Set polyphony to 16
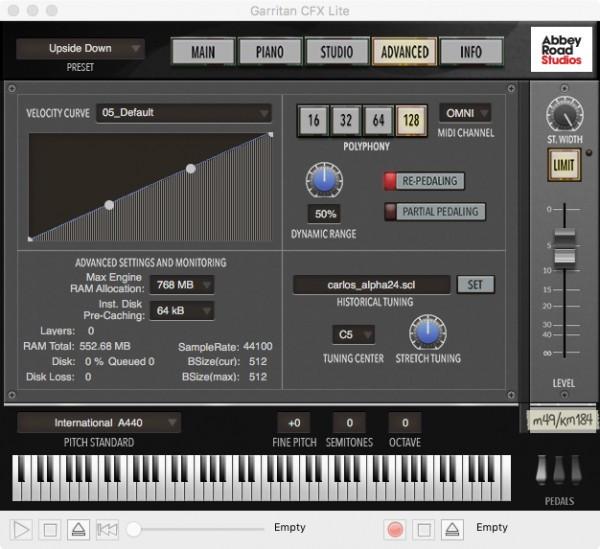 point(313,121)
